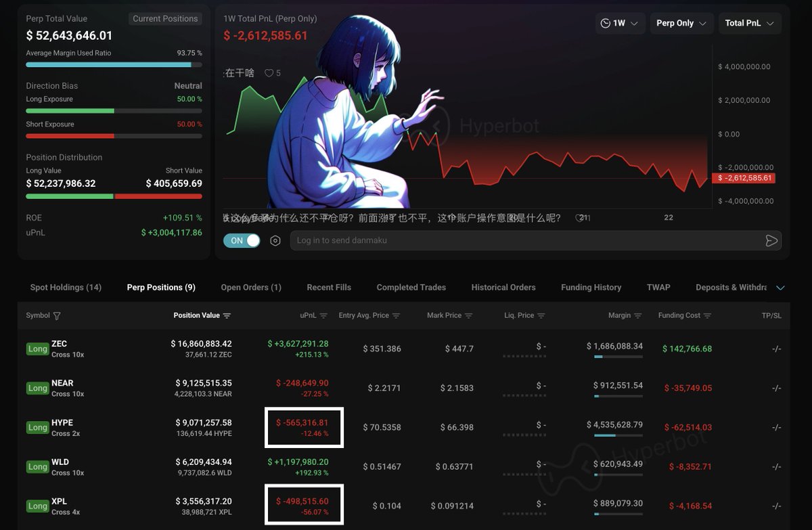Select Perp Positions (9) tab
The height and width of the screenshot is (530, 812).
pyautogui.click(x=161, y=288)
